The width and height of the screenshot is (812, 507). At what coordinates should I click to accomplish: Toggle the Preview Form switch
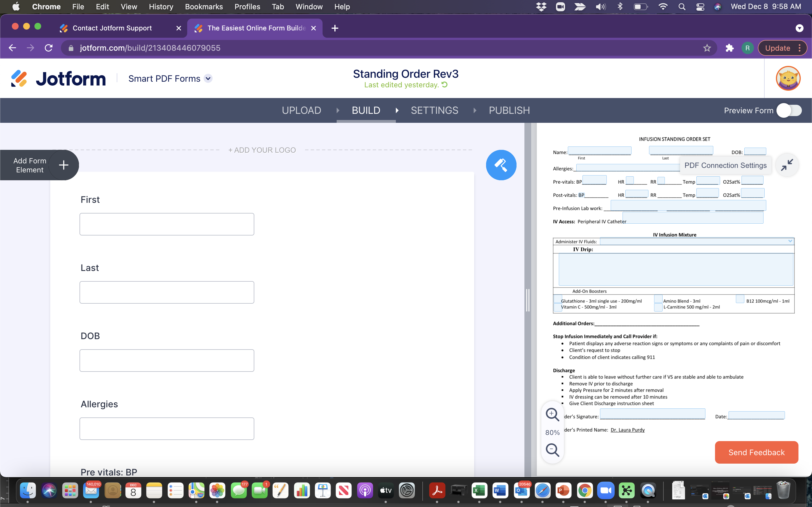point(789,110)
